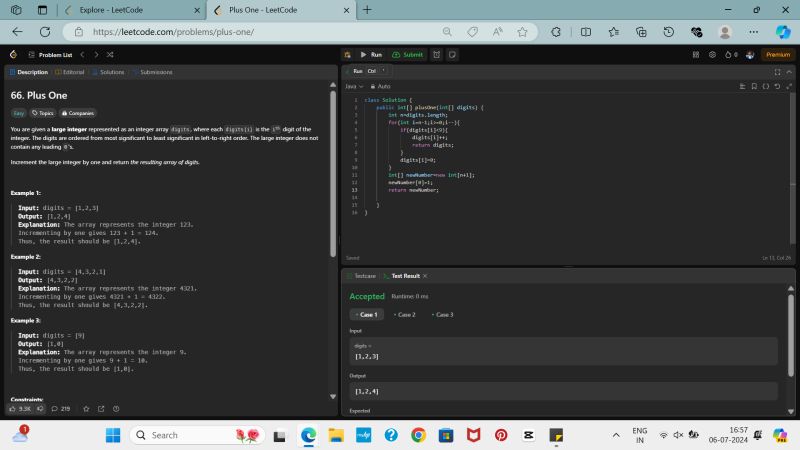Show hidden system tray icons chevron

point(616,435)
